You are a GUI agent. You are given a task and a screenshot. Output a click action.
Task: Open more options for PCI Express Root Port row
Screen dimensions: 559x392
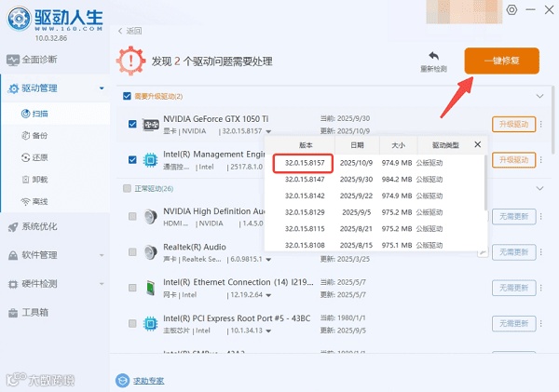(541, 323)
